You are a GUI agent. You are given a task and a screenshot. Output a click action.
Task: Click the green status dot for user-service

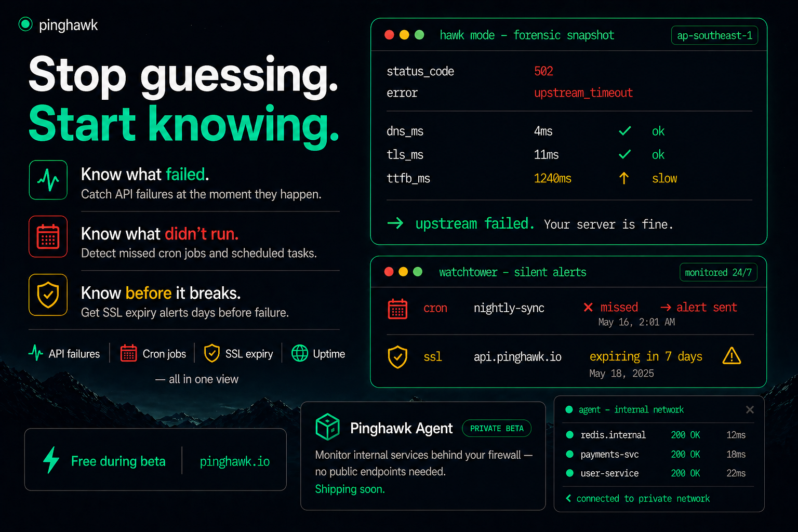coord(570,473)
